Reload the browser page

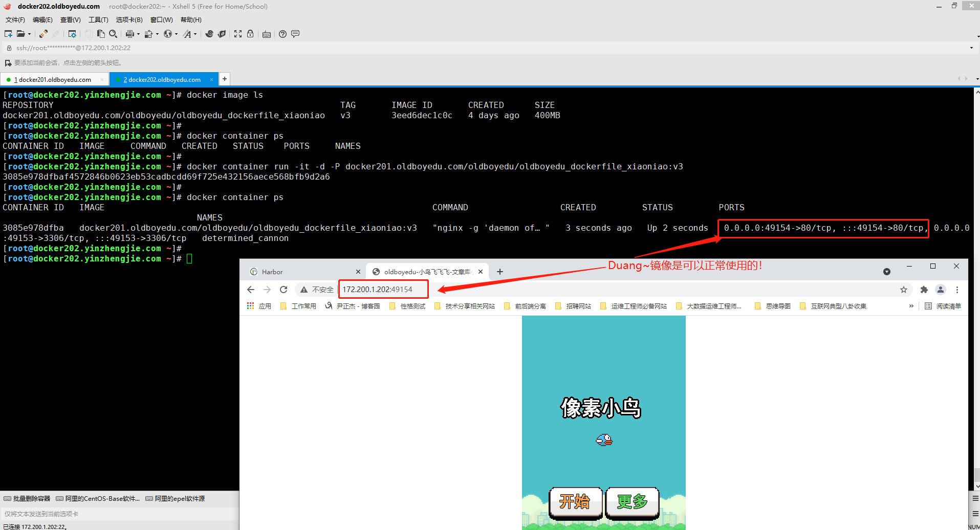(284, 290)
